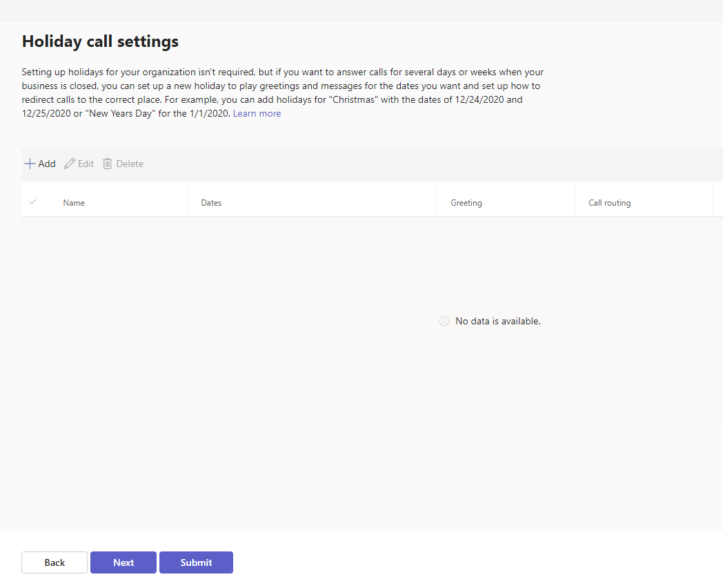Click the No data is available text
This screenshot has width=723, height=588.
[x=497, y=321]
